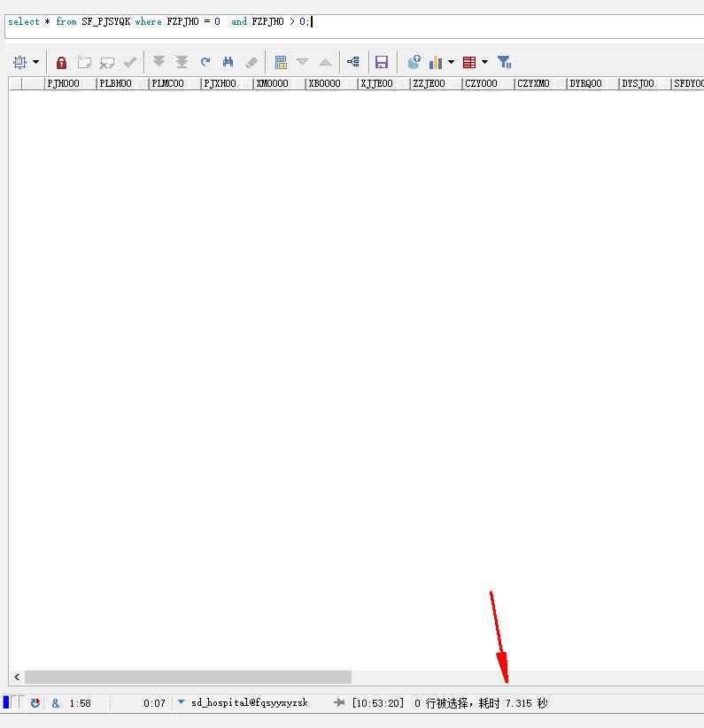Fetch next page with single down-arrow icon

[159, 62]
